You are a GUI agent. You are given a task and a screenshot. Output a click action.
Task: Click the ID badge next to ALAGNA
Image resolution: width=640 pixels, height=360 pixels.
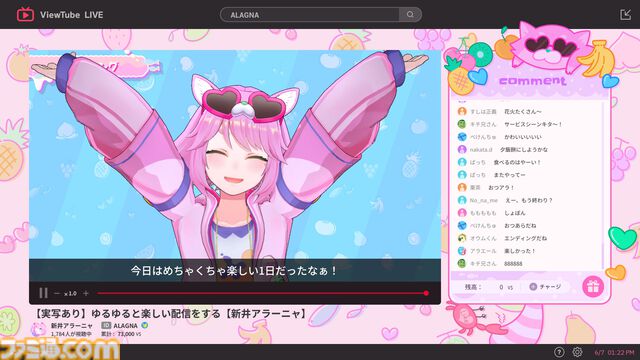tap(106, 326)
